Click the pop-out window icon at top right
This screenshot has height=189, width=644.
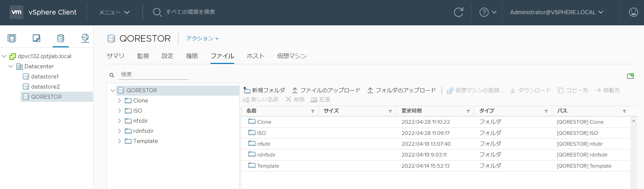click(630, 76)
